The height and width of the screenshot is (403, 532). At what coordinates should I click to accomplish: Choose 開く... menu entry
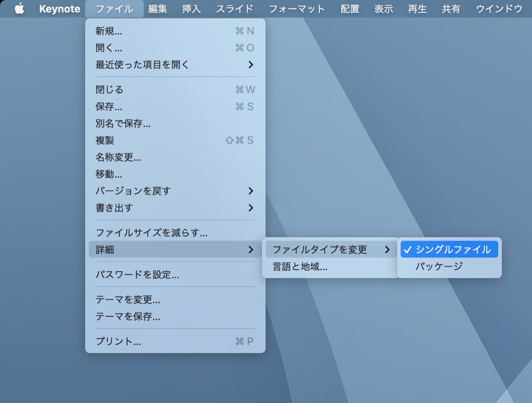point(175,48)
